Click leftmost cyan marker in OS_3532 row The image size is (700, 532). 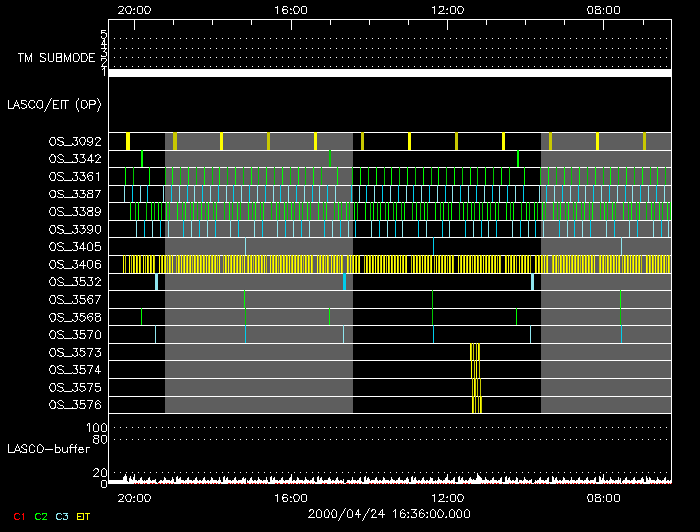tap(156, 282)
